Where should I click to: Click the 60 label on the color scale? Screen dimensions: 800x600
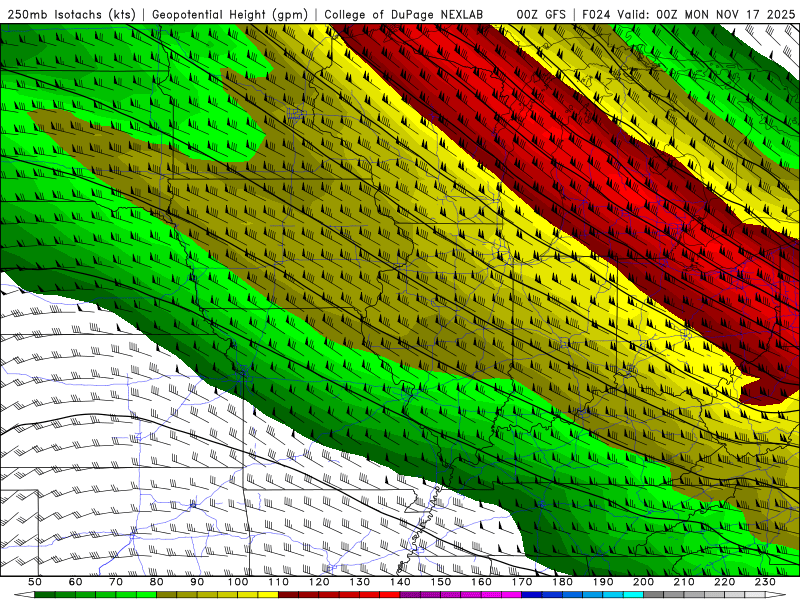point(75,582)
